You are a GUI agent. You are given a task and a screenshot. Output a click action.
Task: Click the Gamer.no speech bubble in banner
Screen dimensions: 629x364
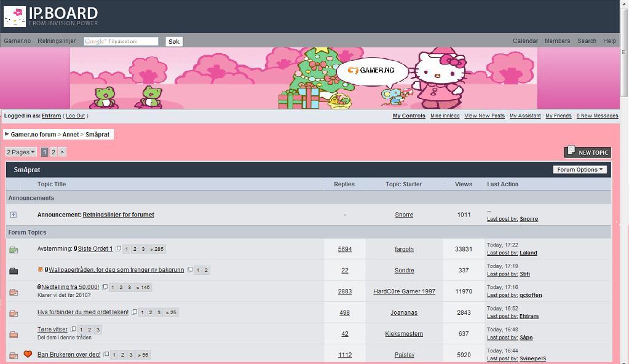pyautogui.click(x=372, y=71)
